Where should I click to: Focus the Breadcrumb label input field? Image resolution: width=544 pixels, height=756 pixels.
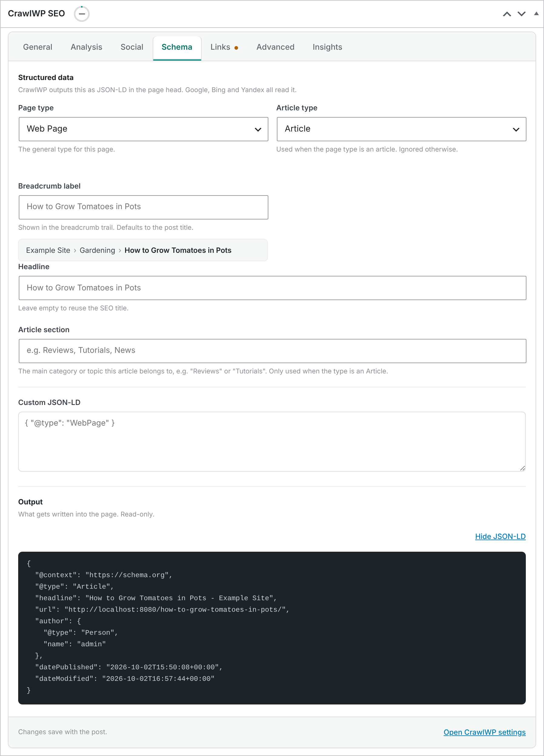coord(143,207)
